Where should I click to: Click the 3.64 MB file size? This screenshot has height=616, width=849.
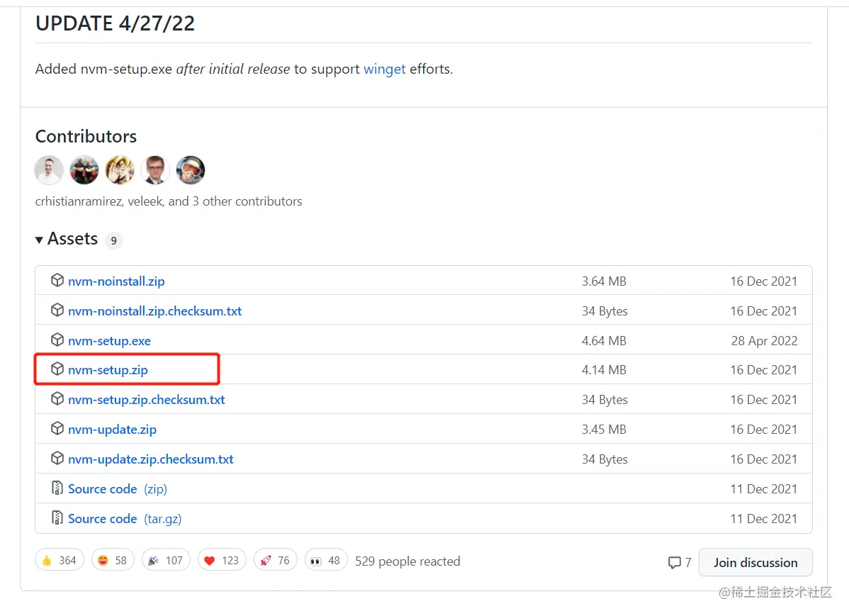tap(604, 281)
